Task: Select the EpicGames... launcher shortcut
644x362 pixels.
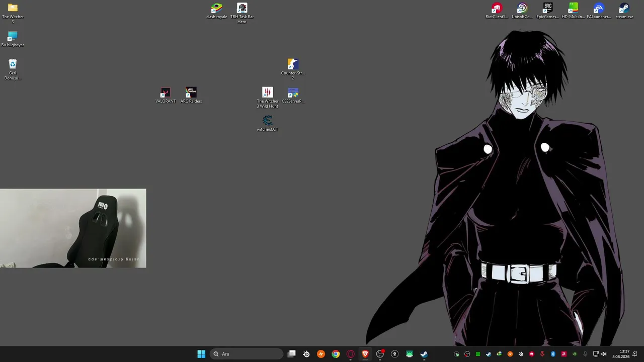Action: click(x=548, y=11)
